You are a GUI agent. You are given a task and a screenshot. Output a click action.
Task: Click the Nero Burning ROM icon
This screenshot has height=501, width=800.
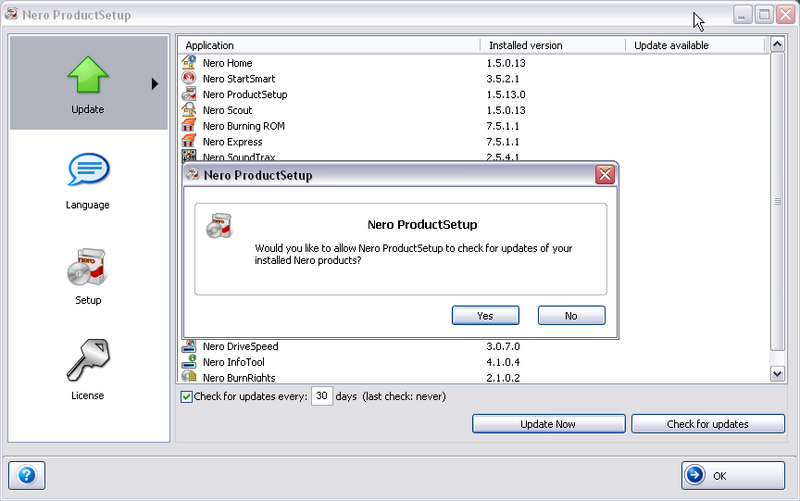(x=189, y=125)
